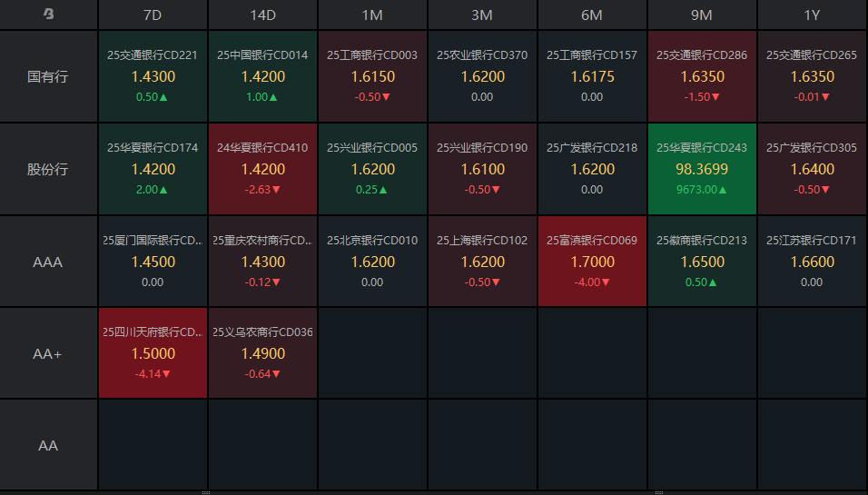Select the 1M tenor column header
The width and height of the screenshot is (868, 495).
pyautogui.click(x=372, y=15)
